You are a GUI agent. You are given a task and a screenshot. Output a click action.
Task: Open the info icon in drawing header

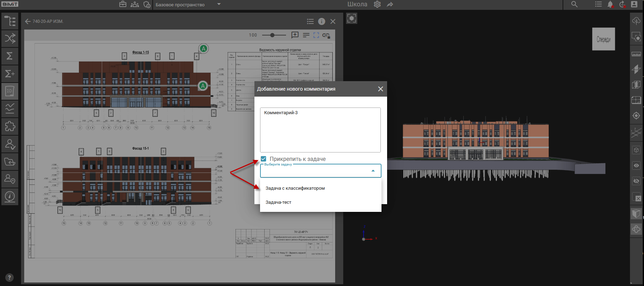point(321,21)
